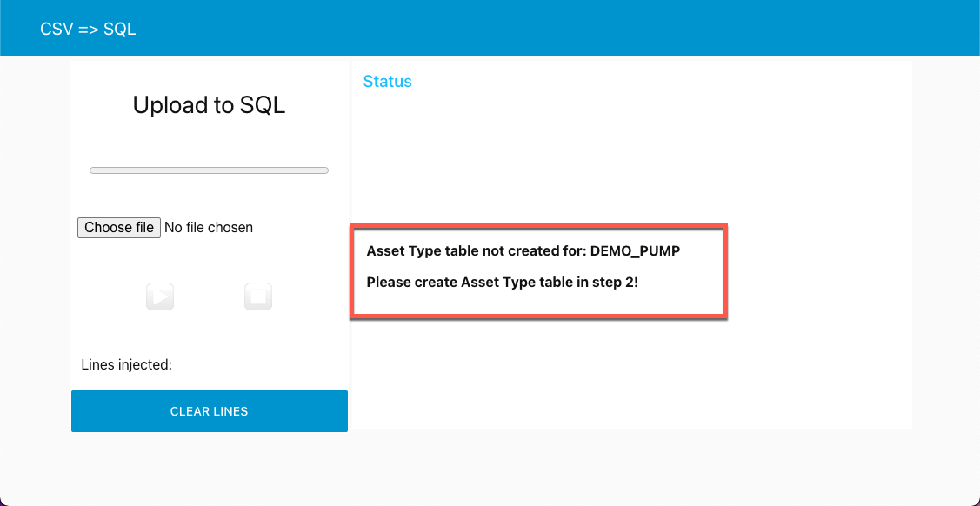The image size is (980, 506).
Task: Click the Status heading
Action: (x=388, y=81)
